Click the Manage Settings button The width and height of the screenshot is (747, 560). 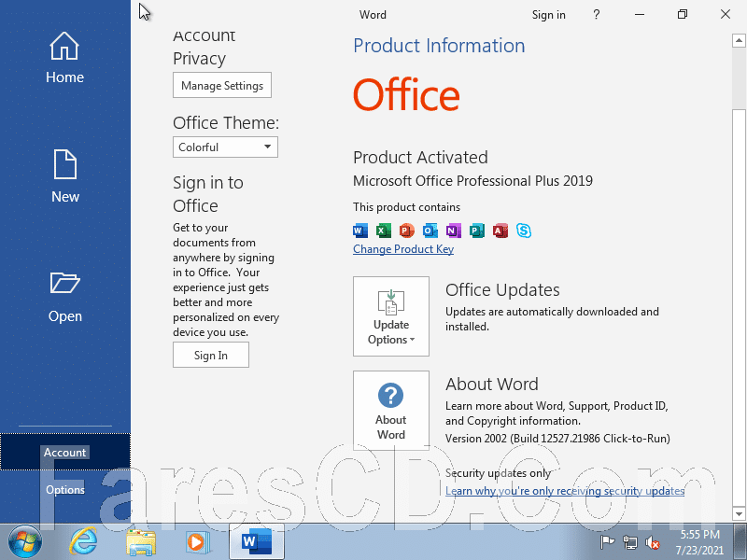click(x=222, y=85)
